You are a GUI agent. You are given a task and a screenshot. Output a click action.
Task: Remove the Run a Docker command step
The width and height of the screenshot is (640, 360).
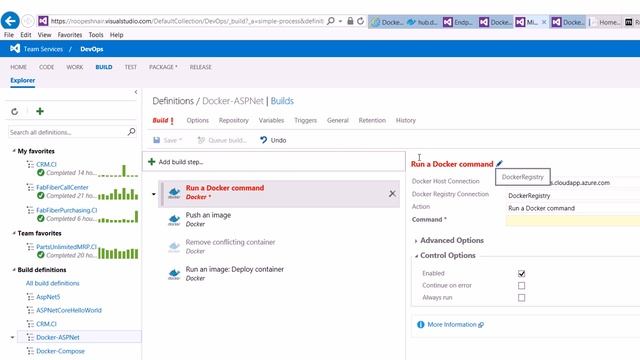tap(392, 193)
